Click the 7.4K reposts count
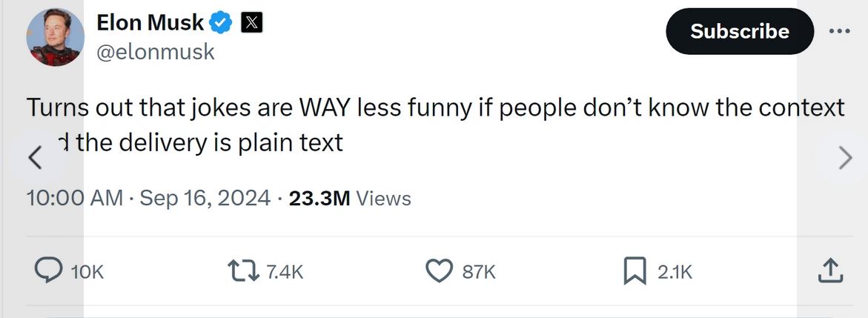Screen dimensions: 868x318 tap(285, 272)
